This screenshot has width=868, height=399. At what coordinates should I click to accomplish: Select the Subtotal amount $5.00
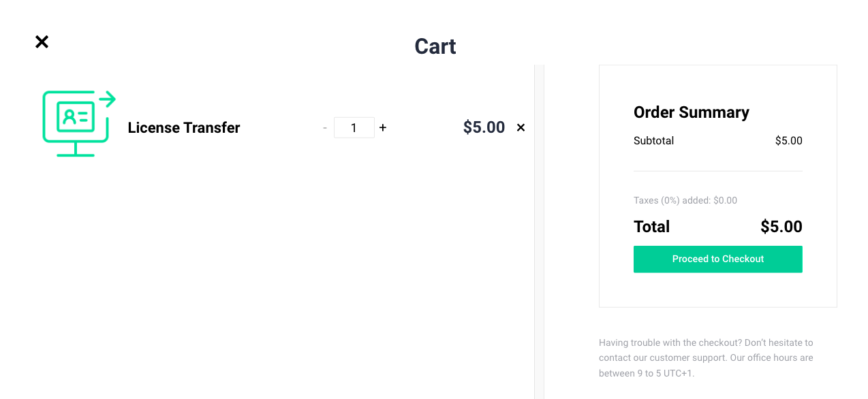click(x=789, y=141)
